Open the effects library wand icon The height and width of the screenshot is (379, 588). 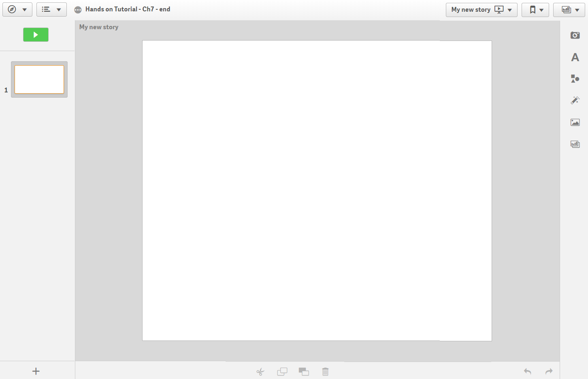click(575, 100)
